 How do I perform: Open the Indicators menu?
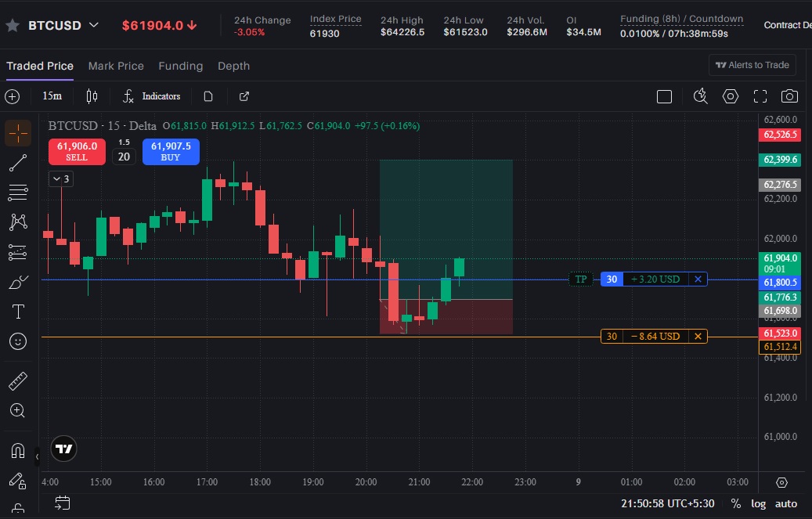click(151, 96)
